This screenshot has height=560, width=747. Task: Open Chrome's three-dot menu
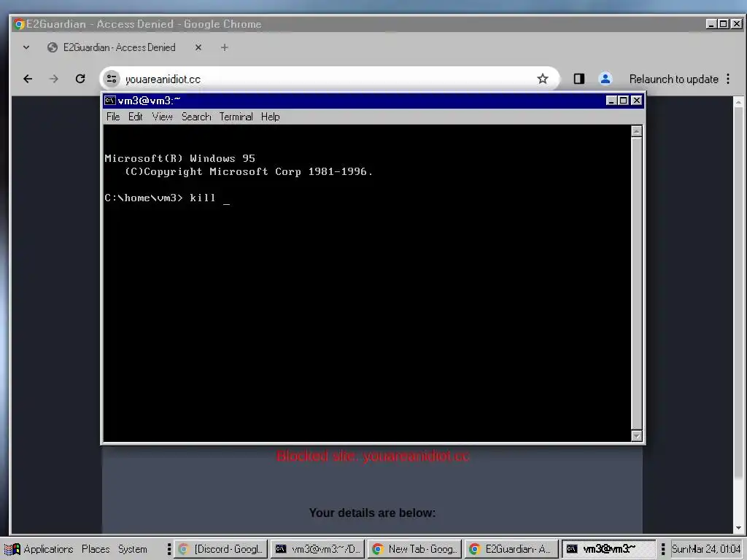click(x=728, y=79)
